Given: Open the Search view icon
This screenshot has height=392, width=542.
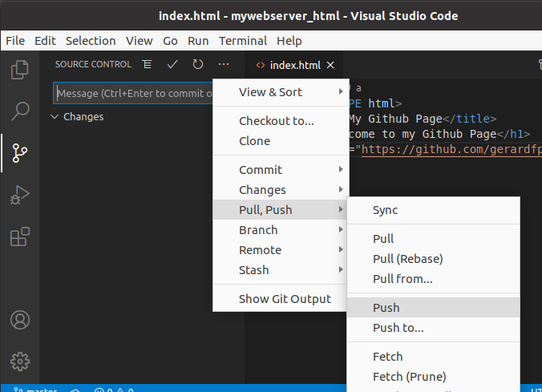Looking at the screenshot, I should pos(20,111).
